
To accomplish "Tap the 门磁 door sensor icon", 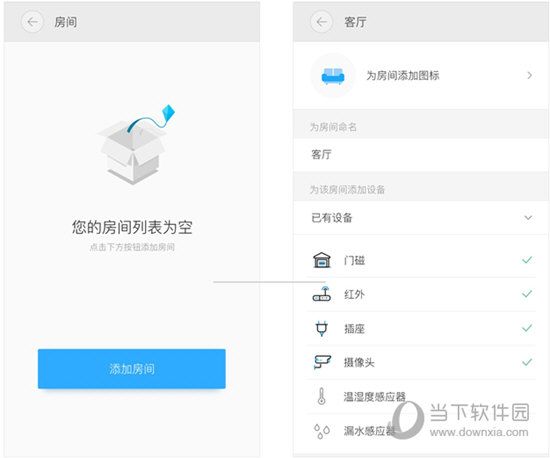I will pos(322,260).
